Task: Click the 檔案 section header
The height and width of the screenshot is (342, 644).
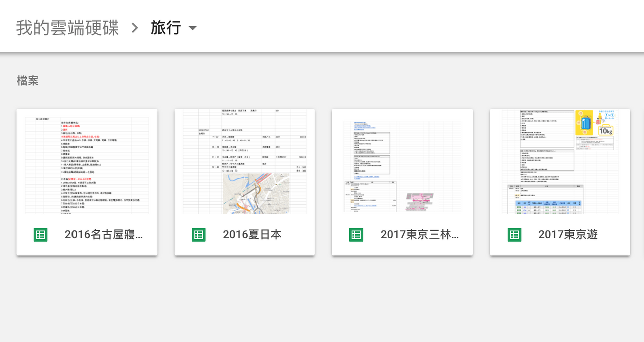Action: 27,80
